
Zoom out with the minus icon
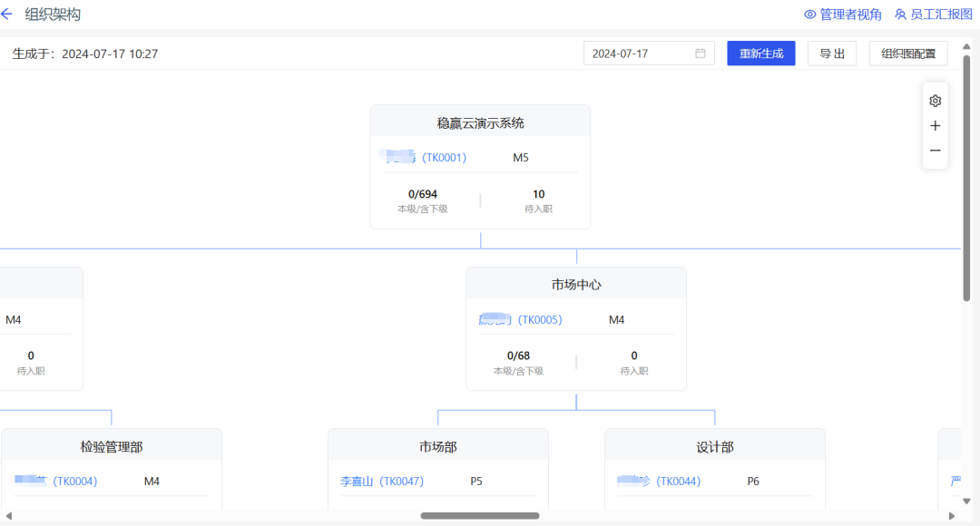pyautogui.click(x=936, y=151)
